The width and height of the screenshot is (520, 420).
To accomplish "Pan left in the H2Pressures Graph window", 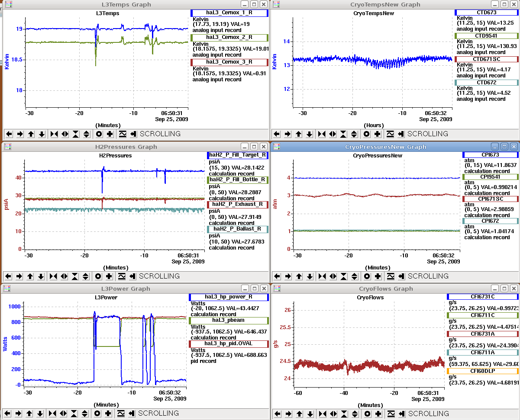I will [9, 276].
